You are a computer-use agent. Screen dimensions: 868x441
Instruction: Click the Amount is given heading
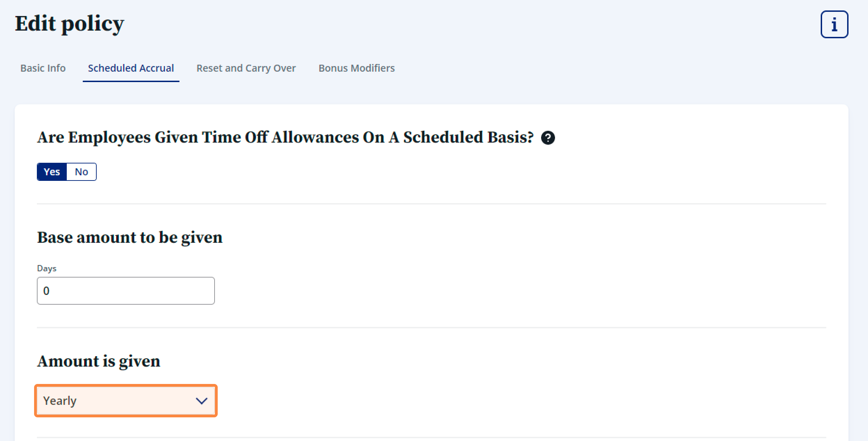(98, 361)
